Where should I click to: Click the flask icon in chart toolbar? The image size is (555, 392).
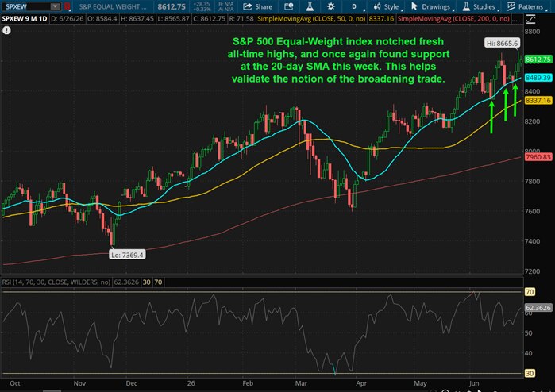pyautogui.click(x=310, y=6)
